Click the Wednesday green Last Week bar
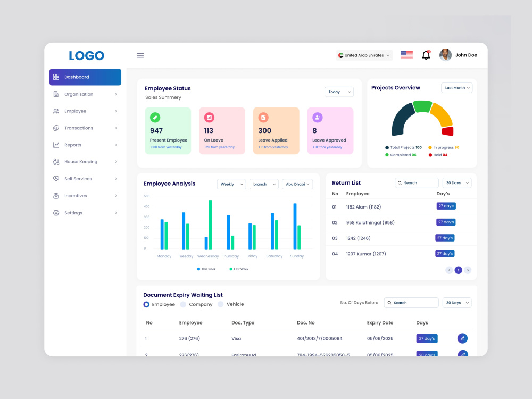 click(210, 225)
